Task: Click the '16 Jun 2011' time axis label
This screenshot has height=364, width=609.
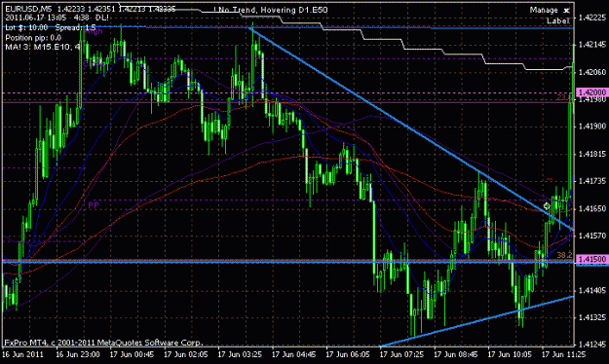Action: [x=23, y=354]
